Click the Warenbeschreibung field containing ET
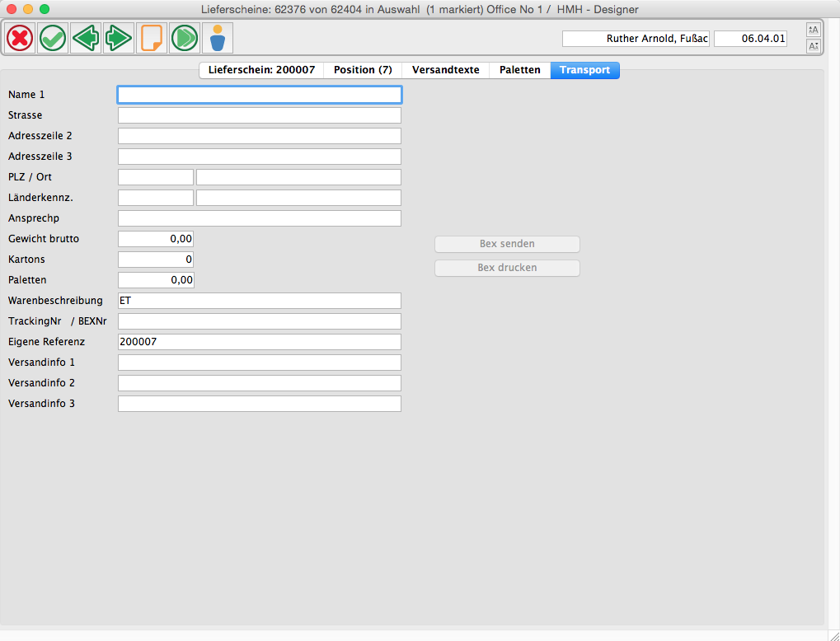The image size is (840, 641). [x=260, y=301]
